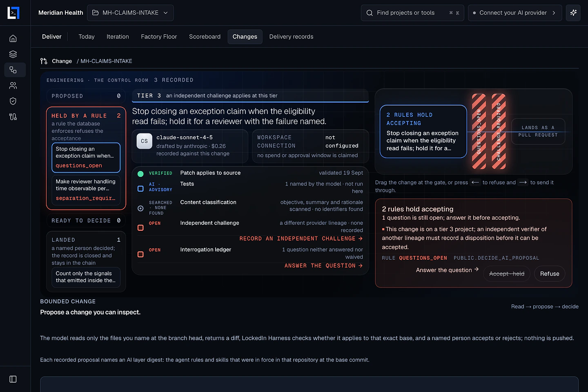Click the Challenge_required striped gate bar
This screenshot has width=588, height=392.
click(499, 131)
